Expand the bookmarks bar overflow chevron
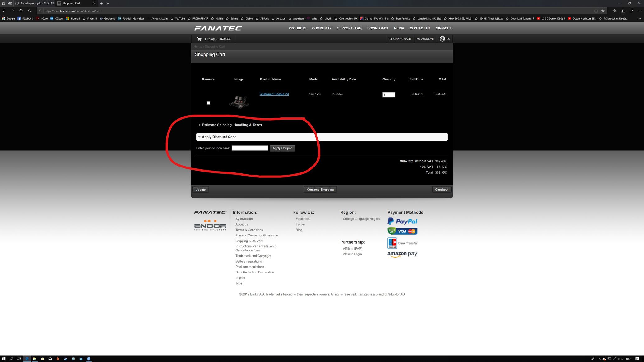This screenshot has width=644, height=362. pyautogui.click(x=640, y=19)
